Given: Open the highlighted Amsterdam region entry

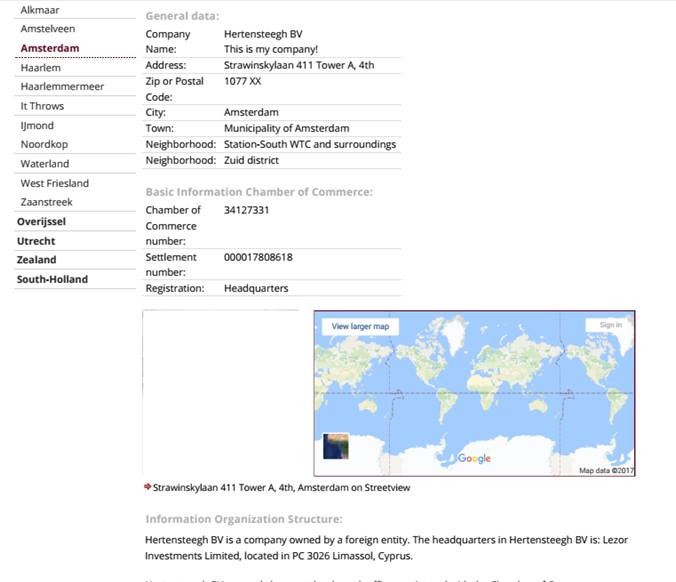Looking at the screenshot, I should (x=50, y=48).
